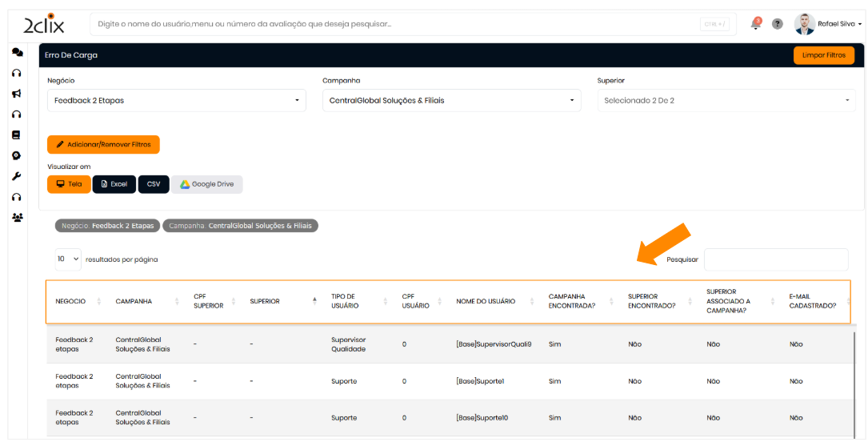Screen dimensions: 868x446
Task: Expand the Negócio dropdown
Action: click(176, 101)
